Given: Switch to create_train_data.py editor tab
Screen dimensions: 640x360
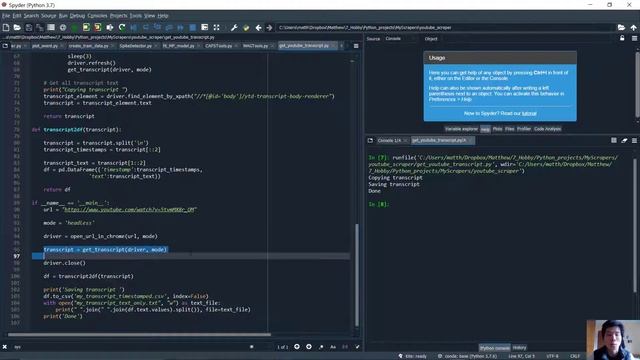Looking at the screenshot, I should click(88, 46).
